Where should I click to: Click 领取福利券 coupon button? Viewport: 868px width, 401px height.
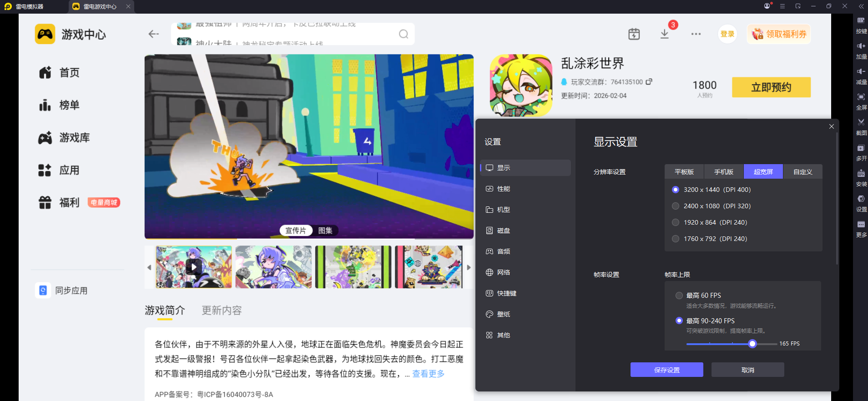(x=779, y=34)
